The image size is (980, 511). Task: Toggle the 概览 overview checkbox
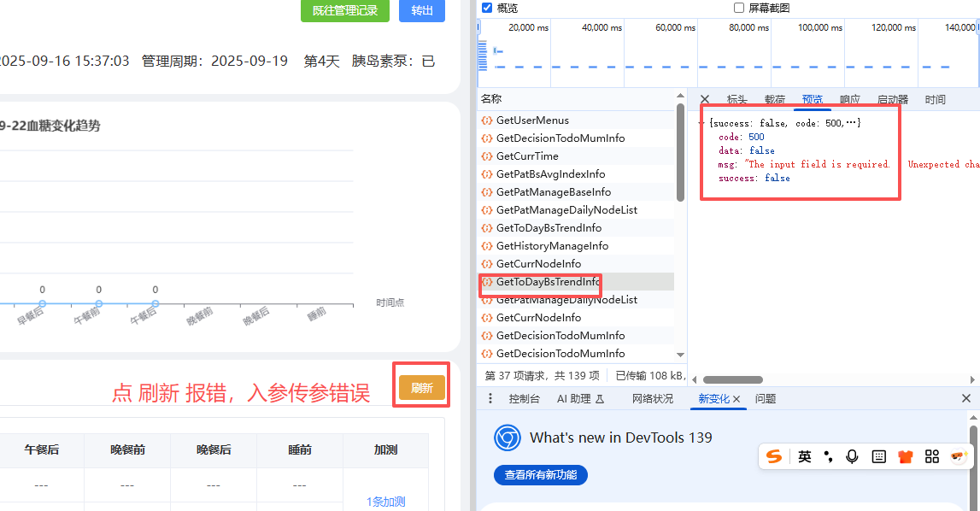click(x=487, y=8)
